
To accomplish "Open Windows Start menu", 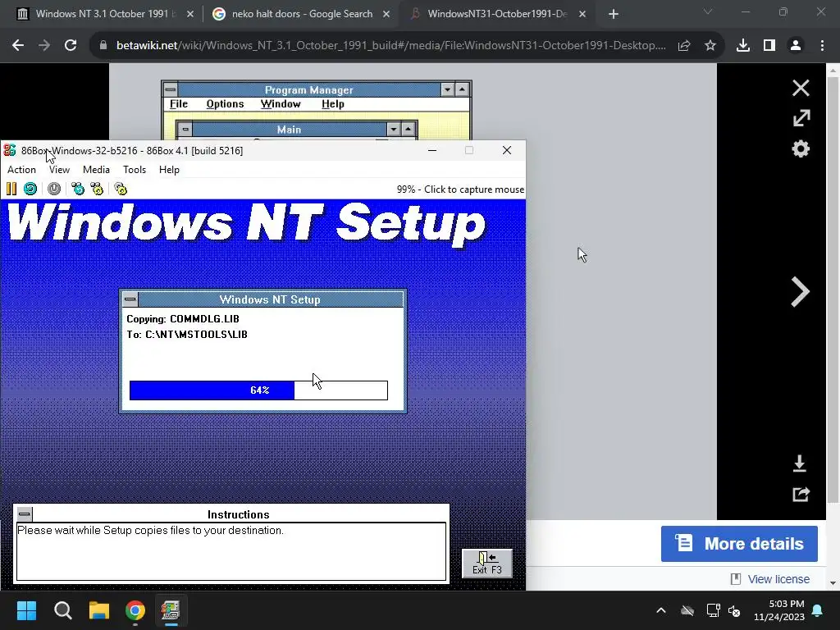I will [x=27, y=610].
